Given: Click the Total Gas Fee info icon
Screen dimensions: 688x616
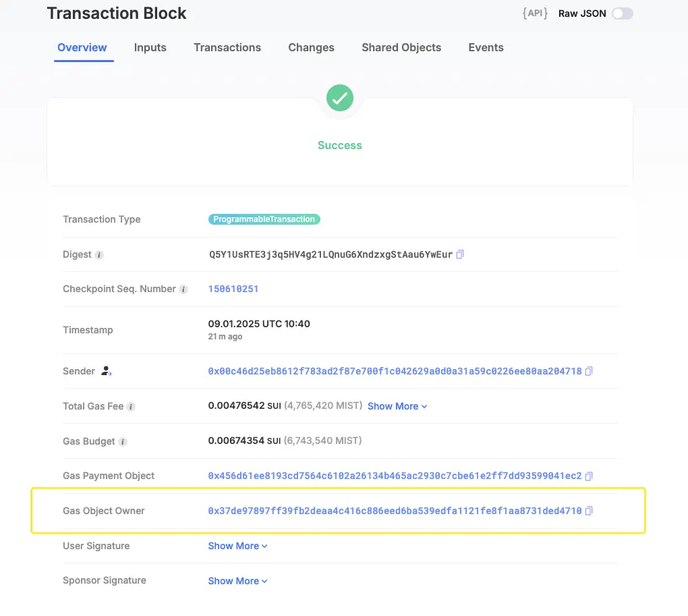Looking at the screenshot, I should tap(131, 407).
